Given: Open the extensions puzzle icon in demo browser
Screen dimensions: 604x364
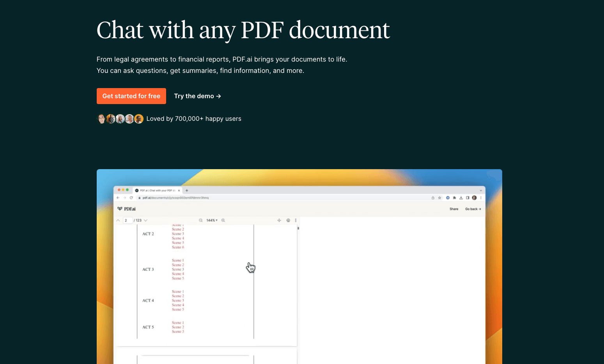Looking at the screenshot, I should (x=454, y=198).
